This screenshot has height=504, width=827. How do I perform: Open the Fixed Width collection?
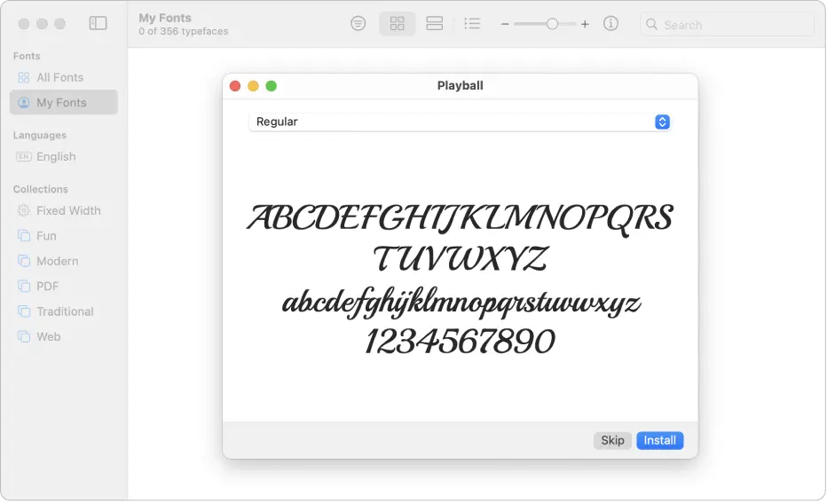click(x=68, y=210)
